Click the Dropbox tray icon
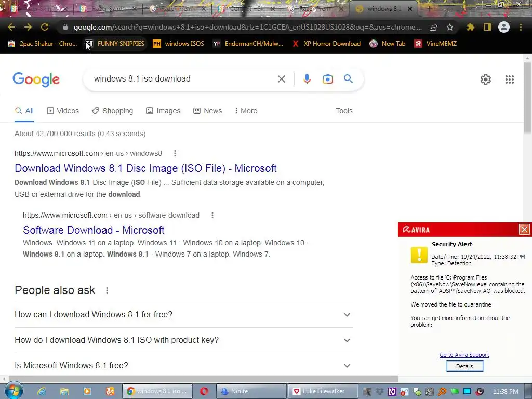This screenshot has width=532, height=399. pos(379,392)
